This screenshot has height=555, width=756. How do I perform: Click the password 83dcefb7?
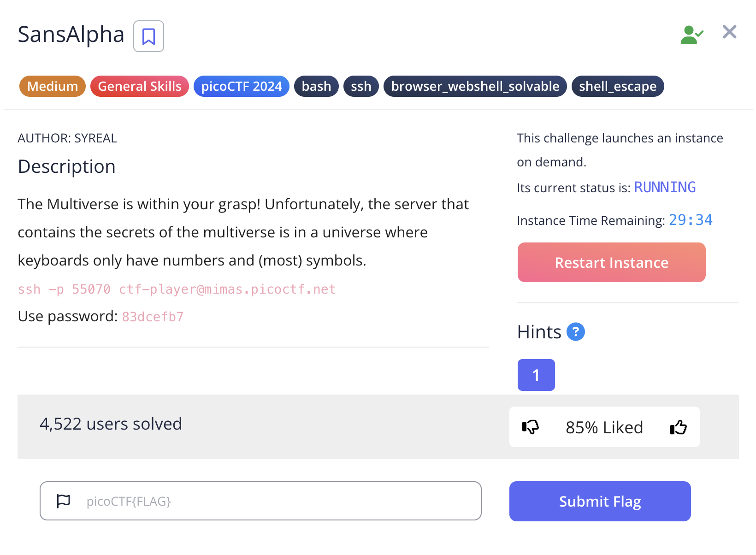(153, 317)
